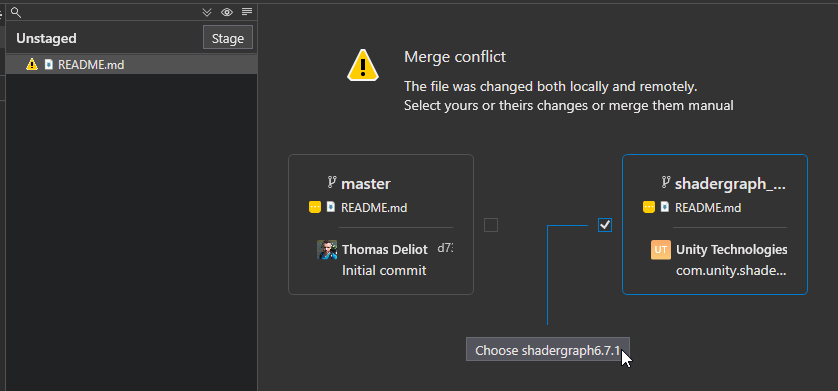Screen dimensions: 838x391
Task: Click the shadergraph_... branch name
Action: pos(731,184)
